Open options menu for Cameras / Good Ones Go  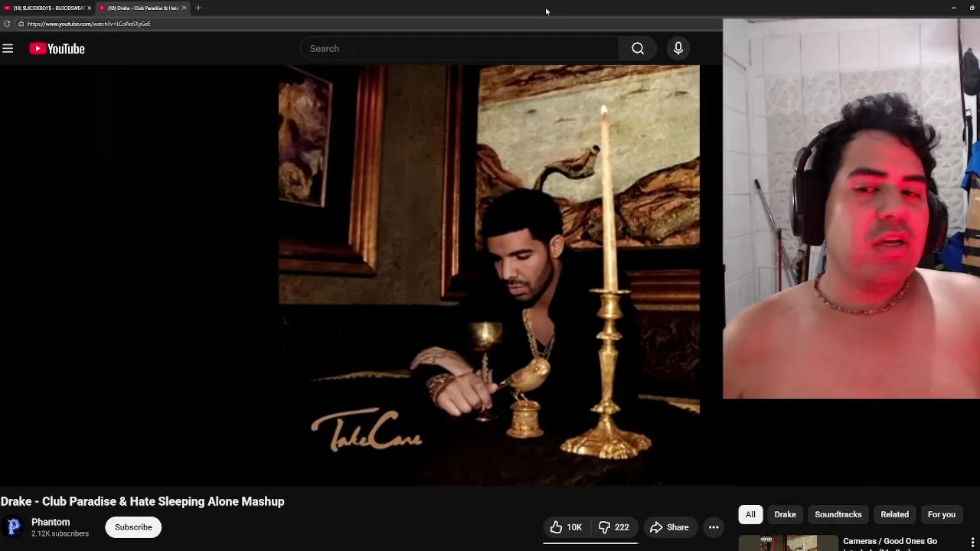click(x=972, y=543)
